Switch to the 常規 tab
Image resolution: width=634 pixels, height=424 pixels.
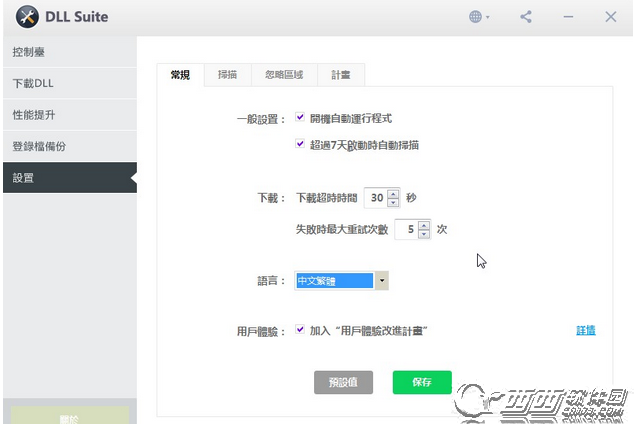coord(180,75)
